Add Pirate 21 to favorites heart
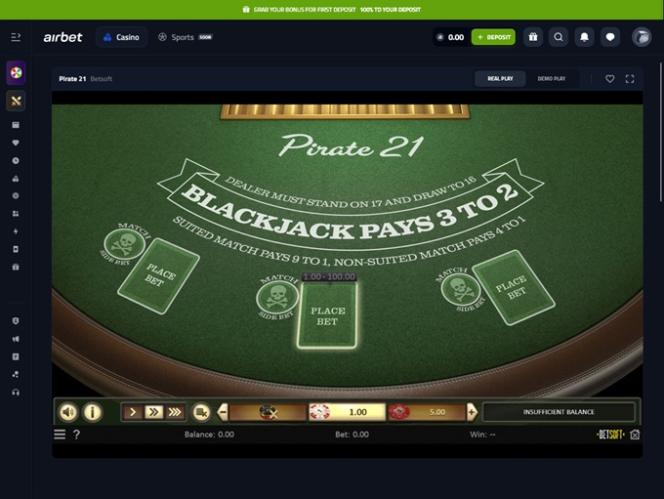This screenshot has width=664, height=499. tap(610, 79)
